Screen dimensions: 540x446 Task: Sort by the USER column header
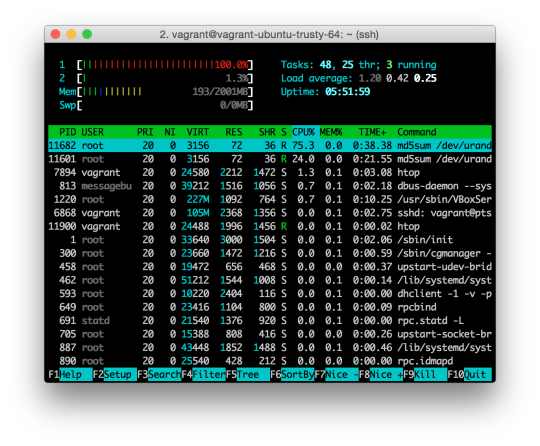(x=92, y=132)
